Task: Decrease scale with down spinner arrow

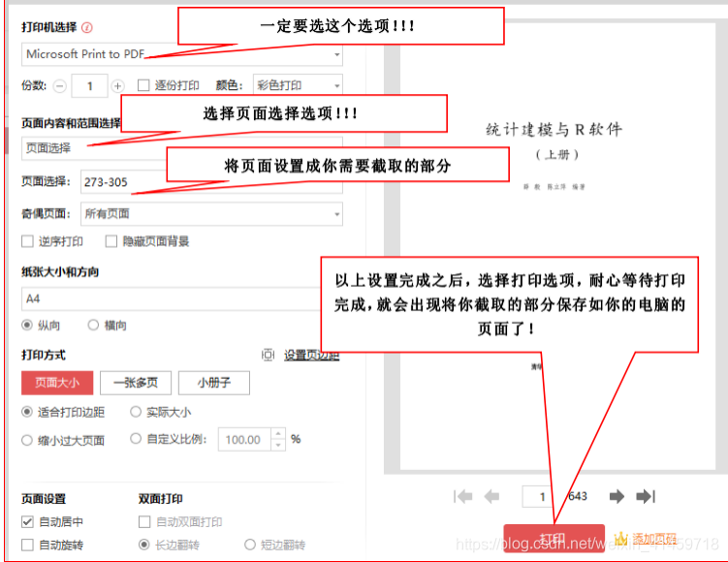Action: point(278,445)
